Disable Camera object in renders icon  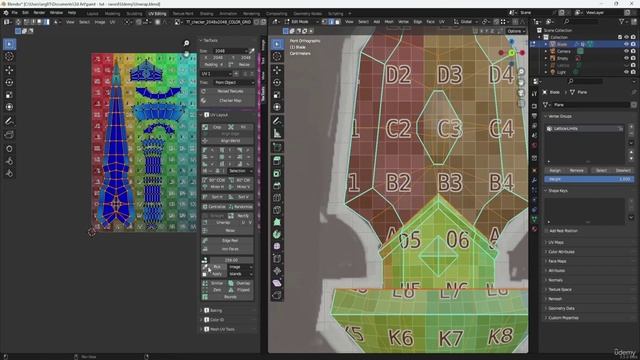click(x=633, y=51)
